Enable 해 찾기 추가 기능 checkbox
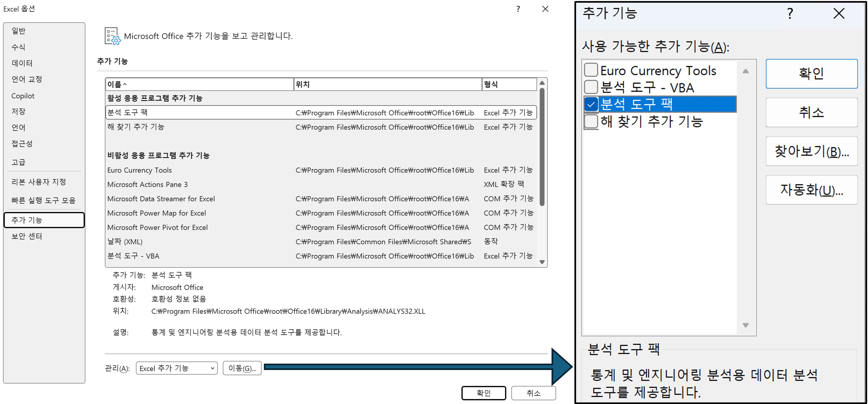The width and height of the screenshot is (868, 404). tap(591, 121)
